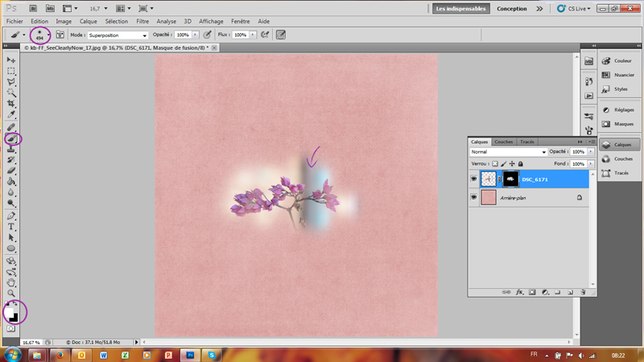The width and height of the screenshot is (644, 362).
Task: Select the horizontal Type tool
Action: click(x=11, y=228)
